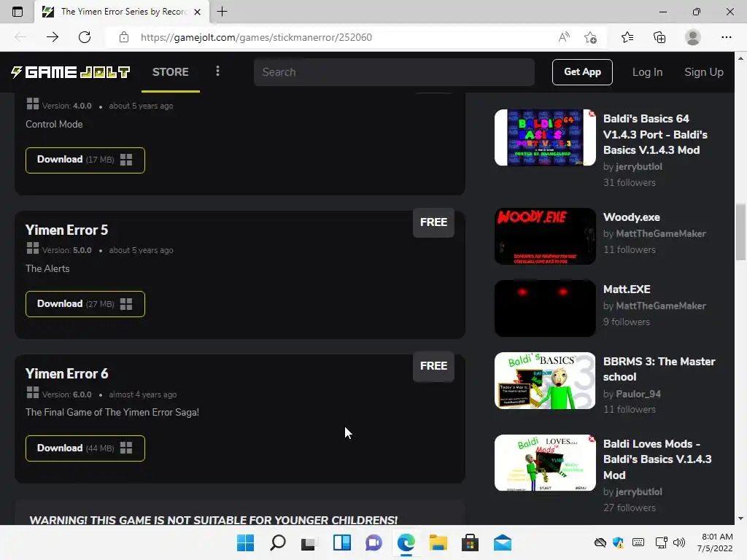Refresh the page
747x560 pixels.
(85, 37)
